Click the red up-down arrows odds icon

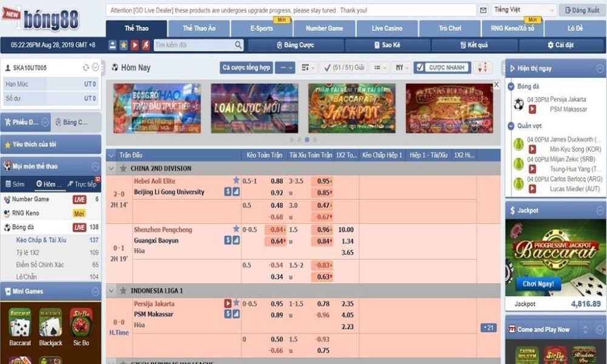point(483,68)
